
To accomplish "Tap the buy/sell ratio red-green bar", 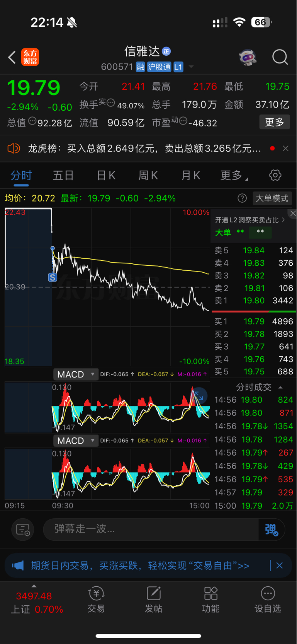I will pyautogui.click(x=254, y=311).
